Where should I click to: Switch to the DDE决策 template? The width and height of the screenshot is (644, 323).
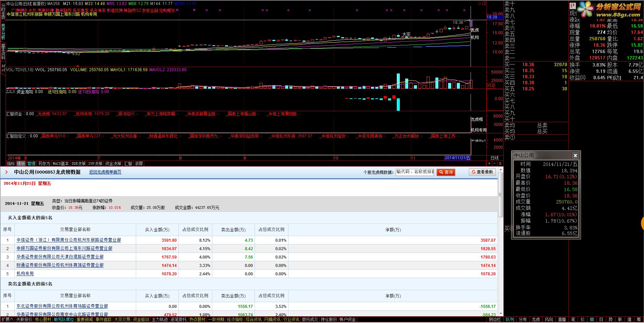pyautogui.click(x=78, y=164)
